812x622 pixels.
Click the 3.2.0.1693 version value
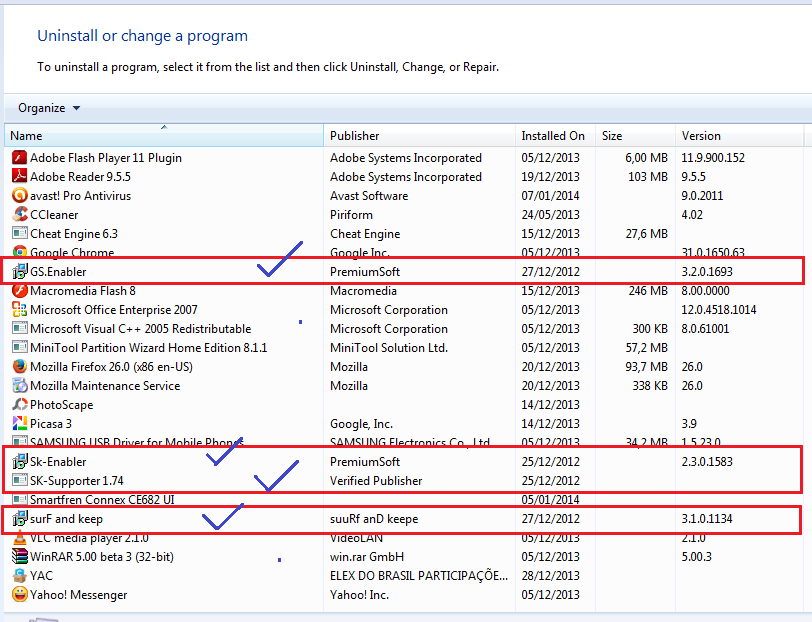[x=707, y=271]
